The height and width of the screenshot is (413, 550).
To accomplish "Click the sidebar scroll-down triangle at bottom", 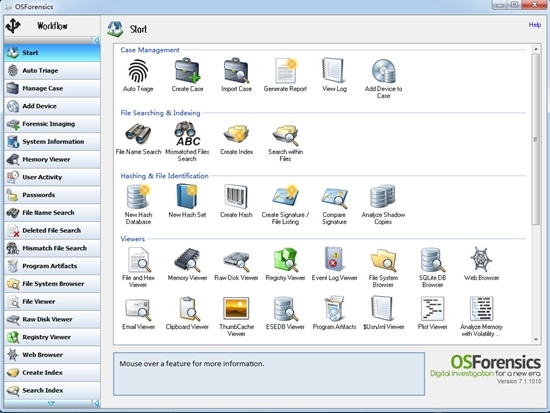I will click(x=51, y=404).
